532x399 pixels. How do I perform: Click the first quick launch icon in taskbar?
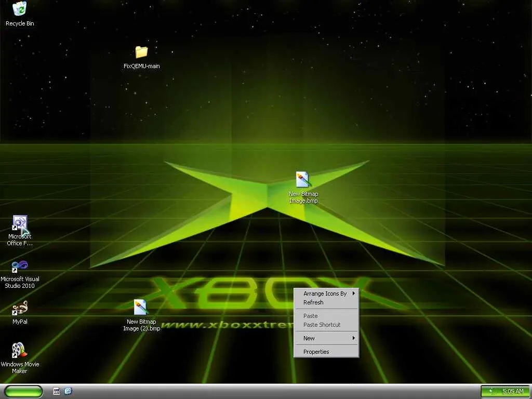point(57,391)
